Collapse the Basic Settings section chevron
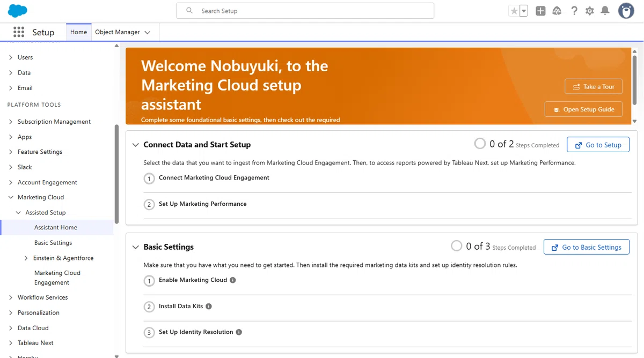Image resolution: width=644 pixels, height=358 pixels. pos(136,247)
